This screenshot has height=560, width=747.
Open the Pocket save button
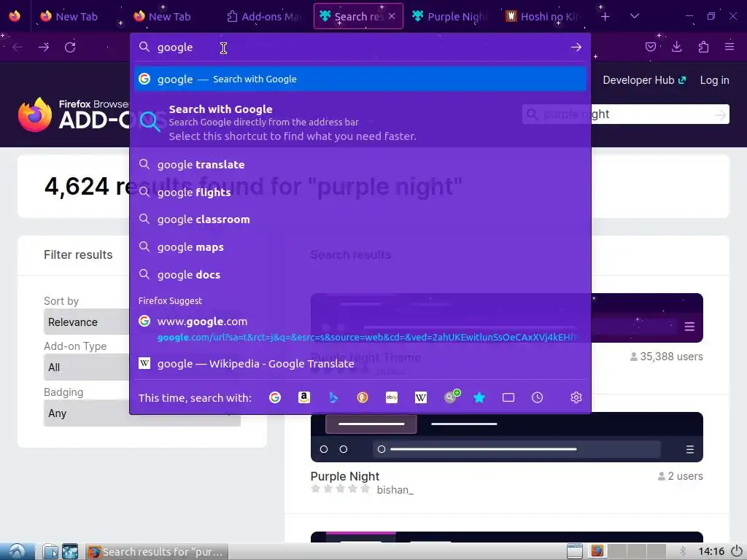[650, 47]
